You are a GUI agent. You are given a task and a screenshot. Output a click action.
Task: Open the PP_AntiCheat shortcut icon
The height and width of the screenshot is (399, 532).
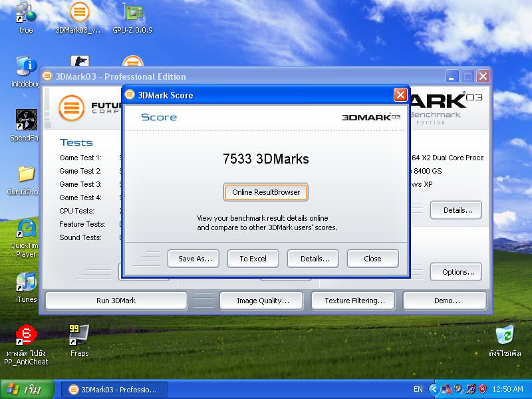(26, 335)
